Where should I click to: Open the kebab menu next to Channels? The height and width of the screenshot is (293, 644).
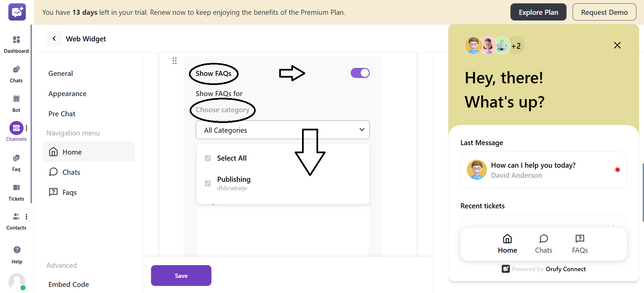27,128
